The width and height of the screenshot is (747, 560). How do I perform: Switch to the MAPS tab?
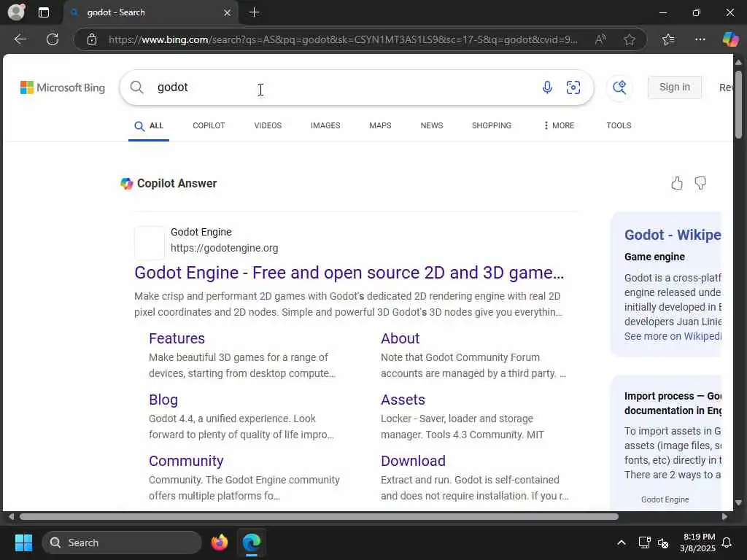380,125
